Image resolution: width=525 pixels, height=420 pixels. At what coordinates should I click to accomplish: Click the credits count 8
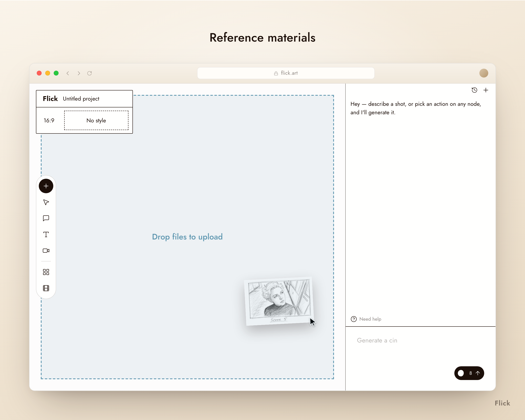pyautogui.click(x=470, y=373)
